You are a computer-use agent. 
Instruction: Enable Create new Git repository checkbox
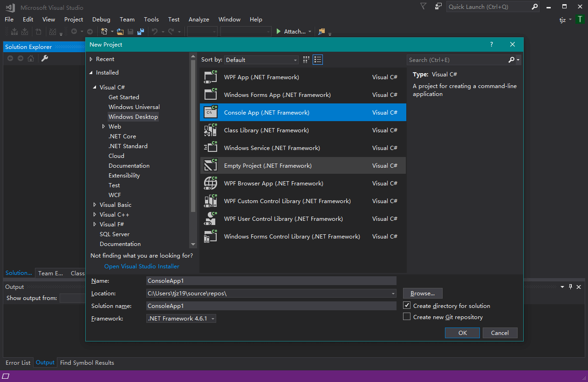click(x=407, y=317)
